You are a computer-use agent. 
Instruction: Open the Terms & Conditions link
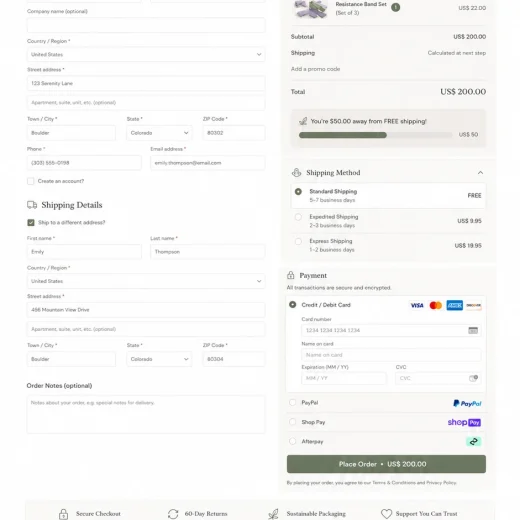coord(394,483)
